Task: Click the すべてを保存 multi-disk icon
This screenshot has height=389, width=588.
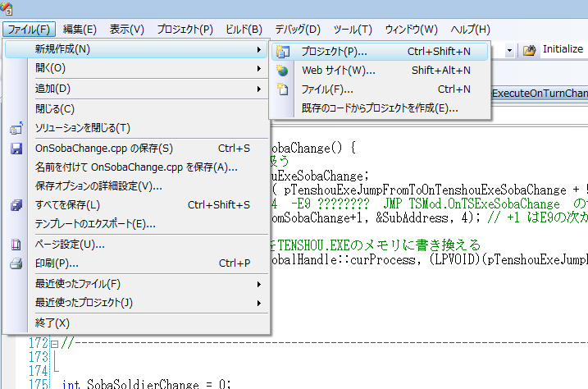Action: [x=16, y=205]
